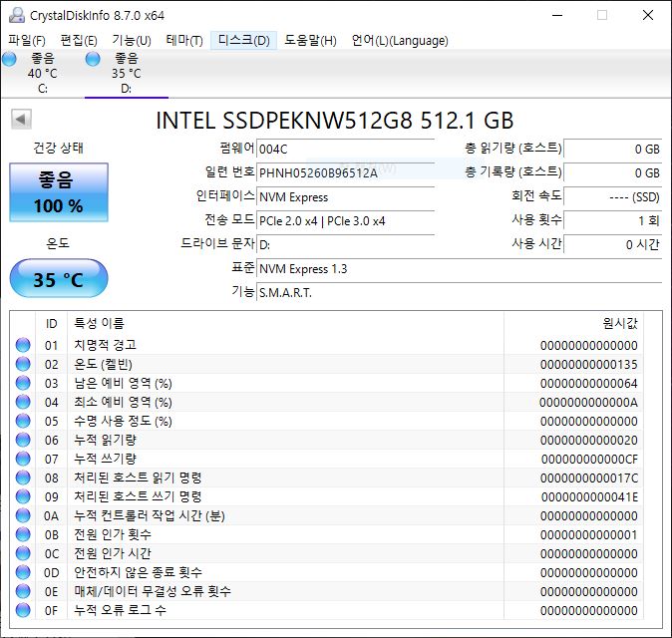Open the 도움말(H) menu
The width and height of the screenshot is (672, 638).
point(311,41)
